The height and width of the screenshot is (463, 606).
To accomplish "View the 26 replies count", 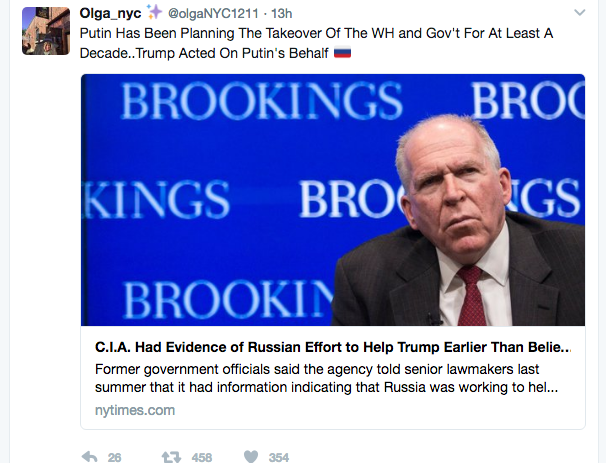I will 114,458.
